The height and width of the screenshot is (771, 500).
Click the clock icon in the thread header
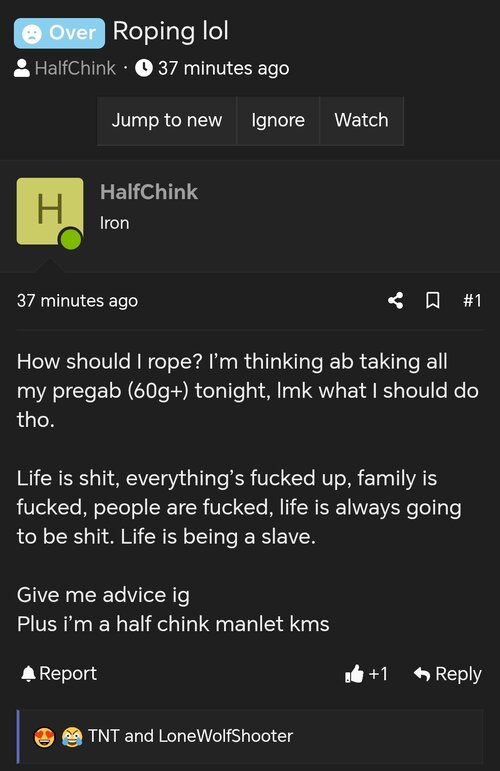pos(144,68)
